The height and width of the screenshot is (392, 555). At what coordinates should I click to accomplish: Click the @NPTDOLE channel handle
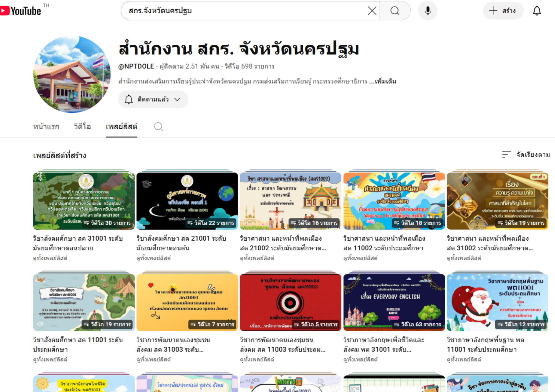[136, 67]
